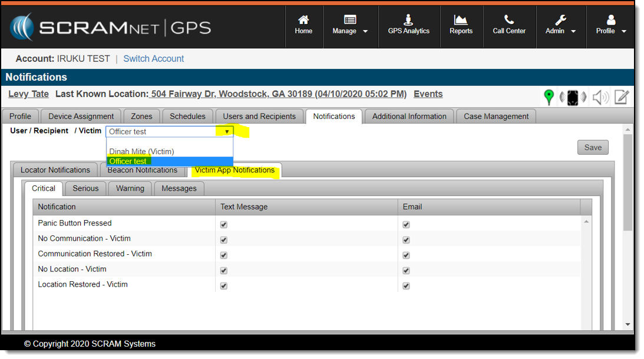Image resolution: width=644 pixels, height=359 pixels.
Task: Open GPS Analytics from the top bar
Action: 408,26
